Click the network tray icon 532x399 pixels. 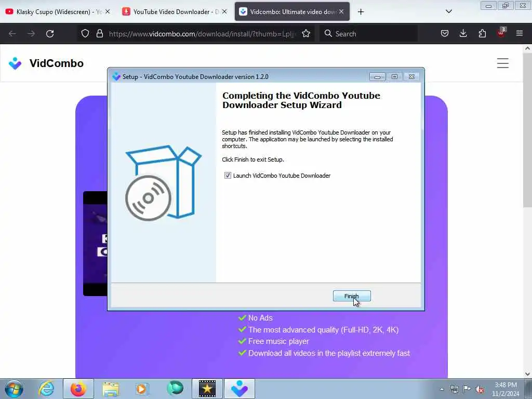(454, 389)
